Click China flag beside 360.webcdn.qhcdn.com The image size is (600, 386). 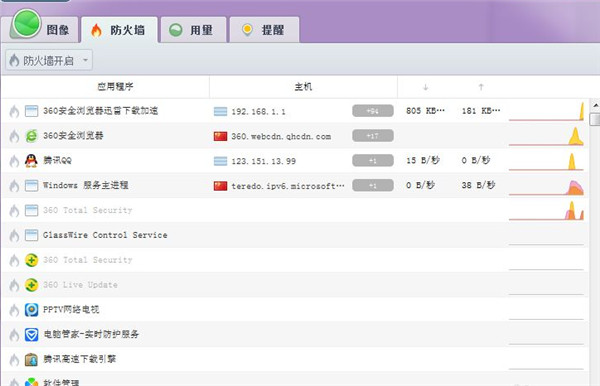(220, 136)
